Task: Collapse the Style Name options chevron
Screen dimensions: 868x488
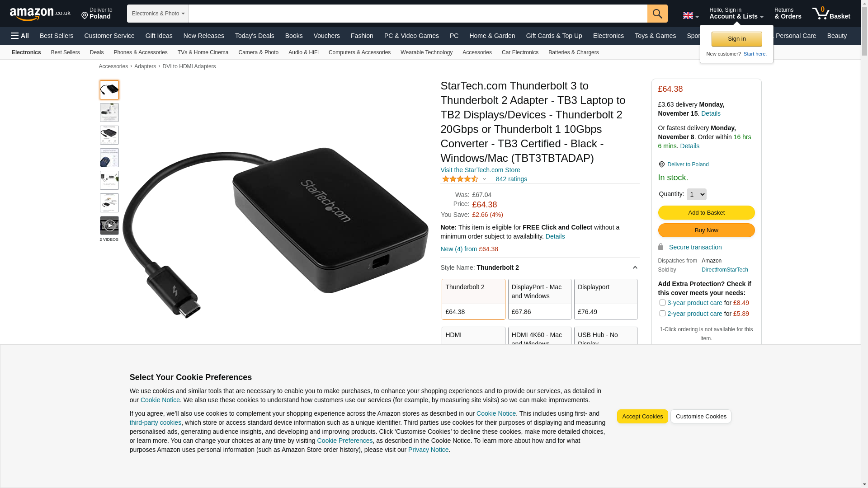Action: pos(634,267)
